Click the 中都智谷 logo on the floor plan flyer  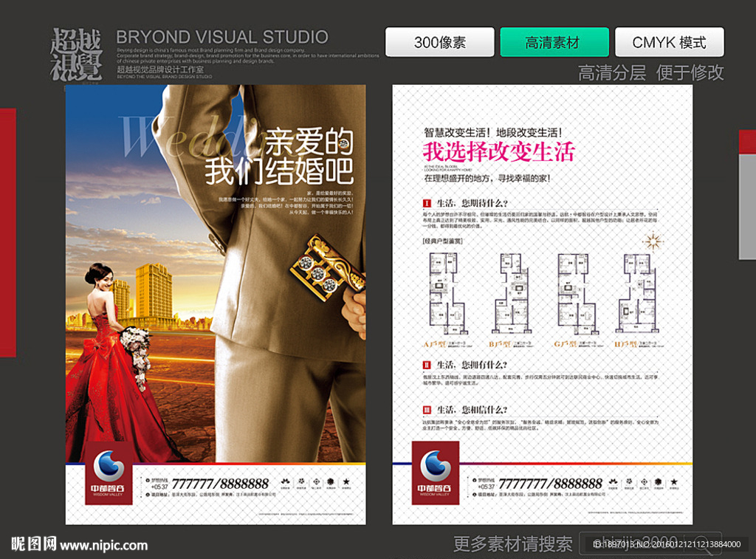(436, 473)
